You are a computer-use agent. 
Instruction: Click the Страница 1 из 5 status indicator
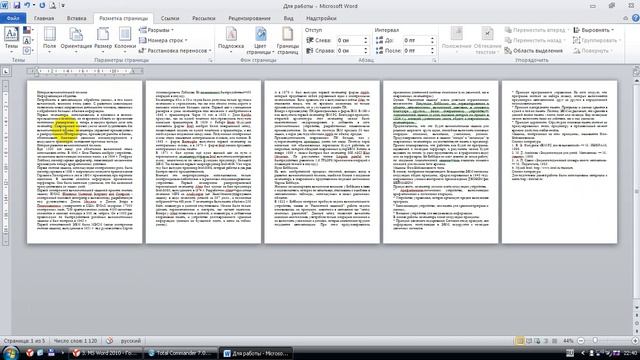pyautogui.click(x=24, y=340)
